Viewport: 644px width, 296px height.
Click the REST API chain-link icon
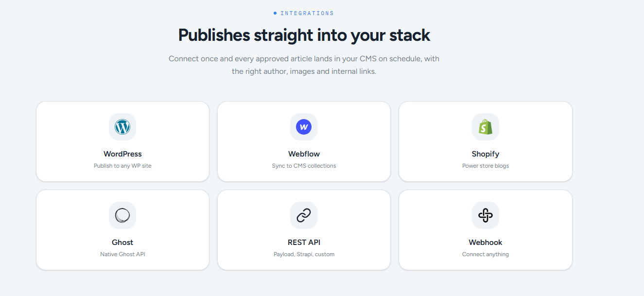pos(304,215)
